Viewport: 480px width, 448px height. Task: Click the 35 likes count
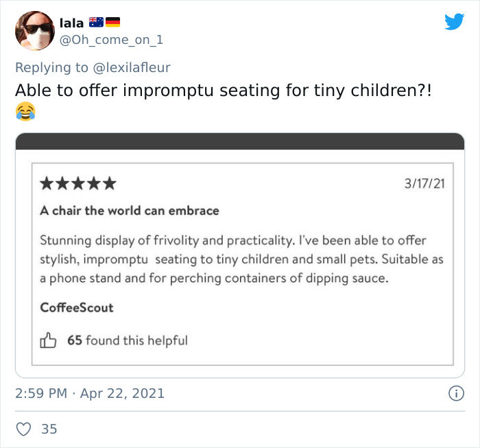[x=49, y=429]
